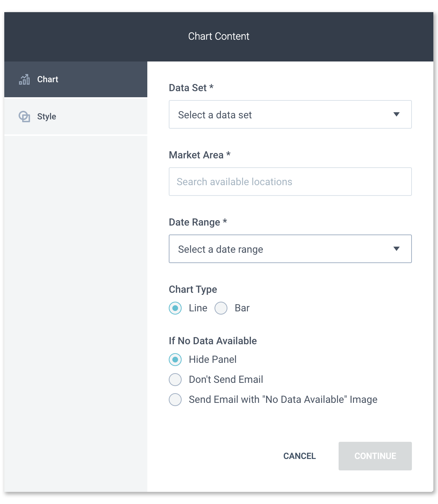Click the Chart Content title bar
The height and width of the screenshot is (504, 438).
click(218, 36)
